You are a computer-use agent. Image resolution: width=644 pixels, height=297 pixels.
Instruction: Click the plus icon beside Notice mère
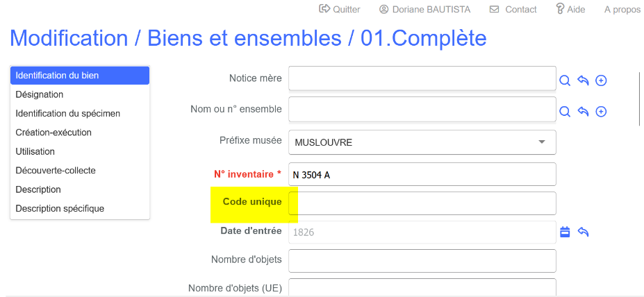(x=602, y=80)
